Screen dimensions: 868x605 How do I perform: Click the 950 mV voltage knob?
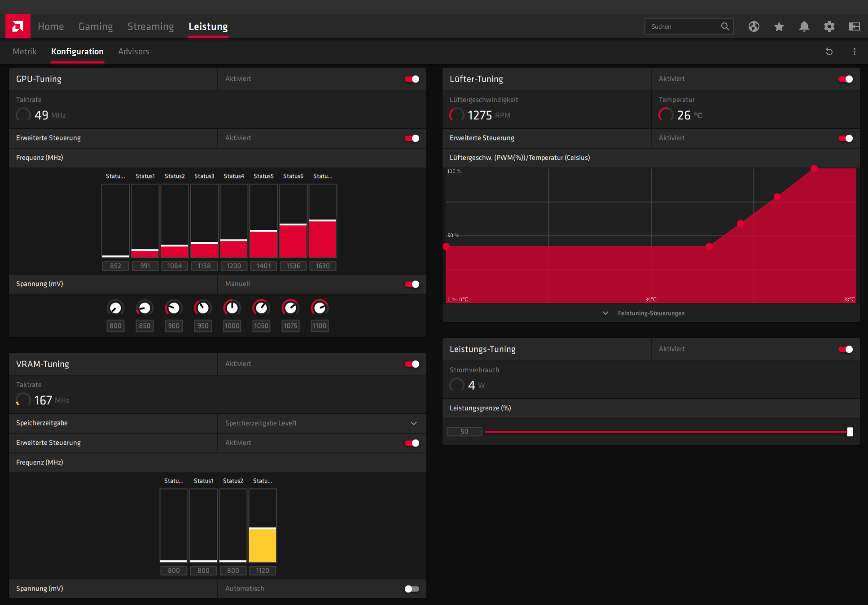203,308
